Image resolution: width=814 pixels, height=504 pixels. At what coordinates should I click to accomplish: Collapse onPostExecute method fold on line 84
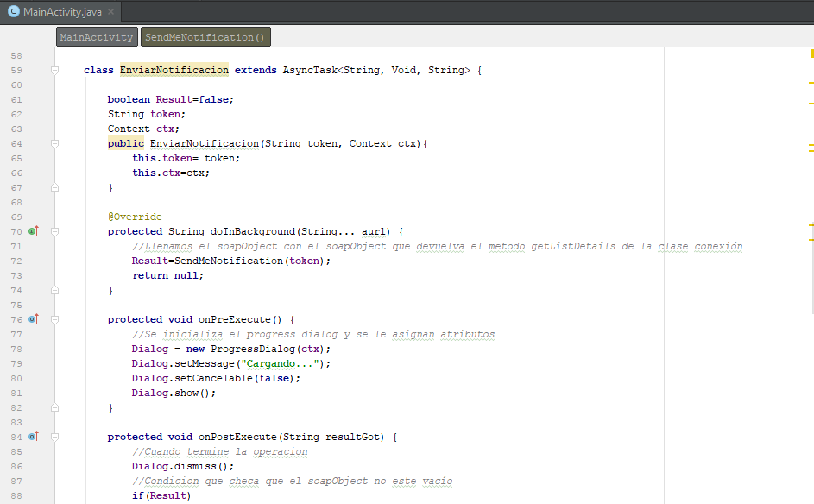click(x=54, y=437)
